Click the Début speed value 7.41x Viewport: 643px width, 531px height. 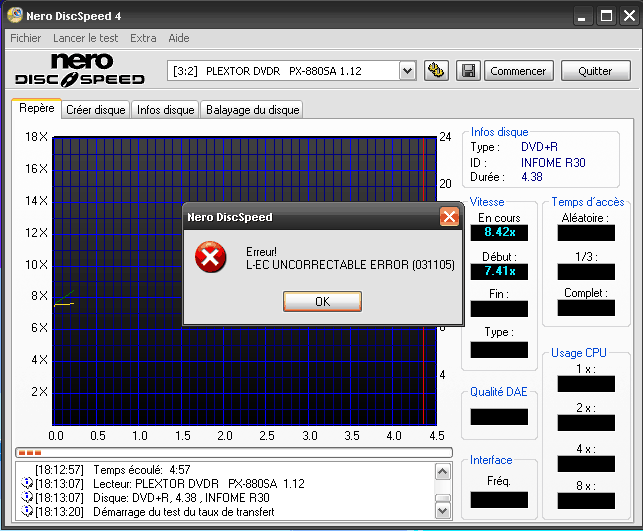pyautogui.click(x=499, y=271)
